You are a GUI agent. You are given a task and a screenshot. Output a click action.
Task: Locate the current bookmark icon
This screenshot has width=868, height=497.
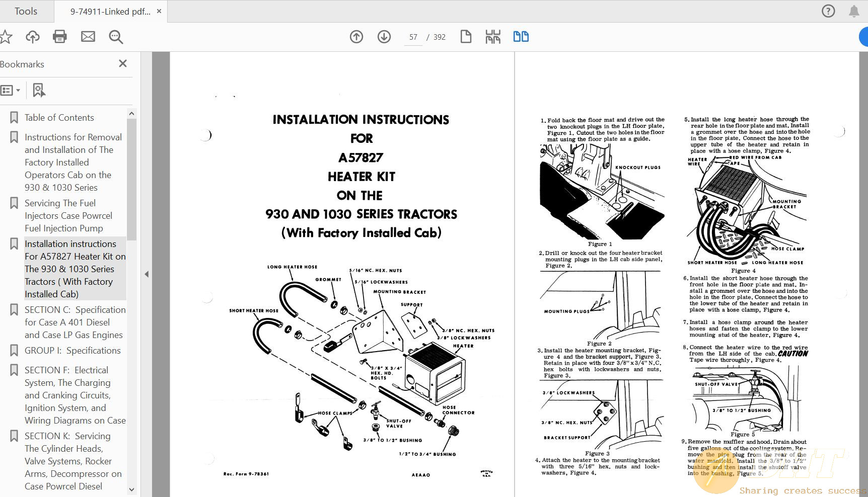(39, 90)
